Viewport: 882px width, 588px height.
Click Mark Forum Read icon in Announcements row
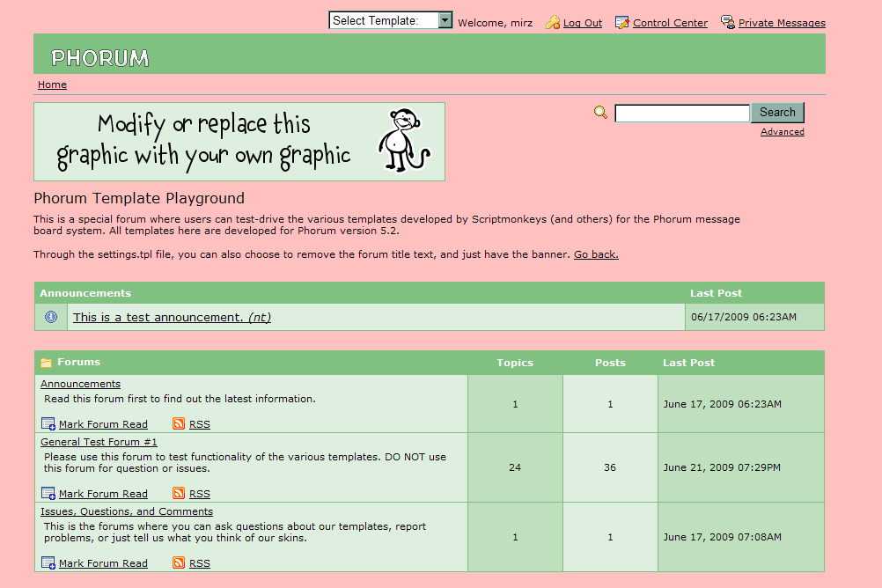(x=48, y=423)
